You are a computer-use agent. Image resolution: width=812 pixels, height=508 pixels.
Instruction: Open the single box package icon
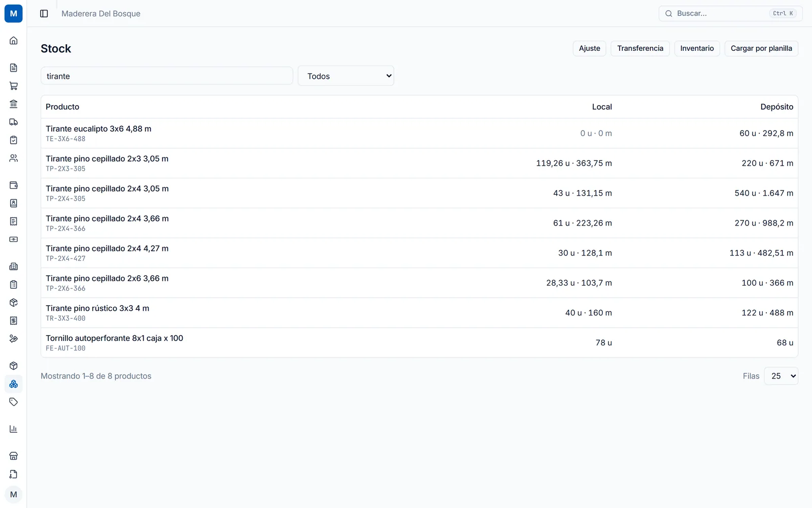(x=14, y=366)
